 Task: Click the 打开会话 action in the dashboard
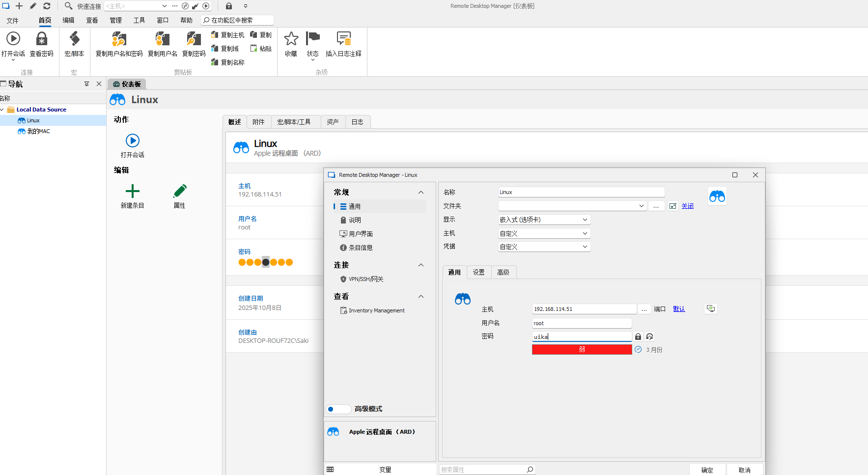click(133, 146)
